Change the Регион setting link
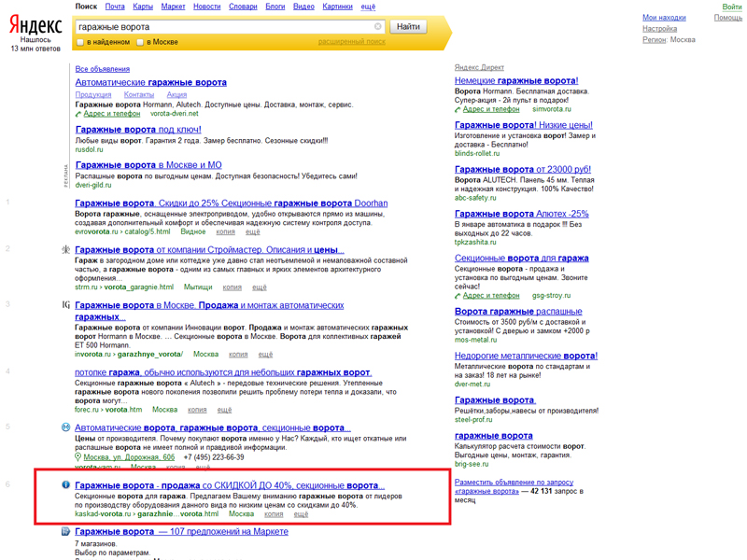 pyautogui.click(x=655, y=39)
